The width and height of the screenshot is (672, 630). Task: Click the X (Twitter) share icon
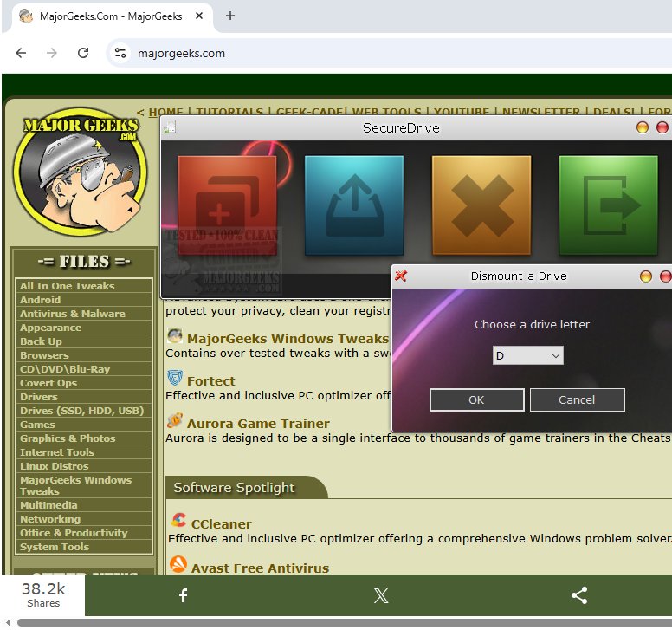(381, 595)
